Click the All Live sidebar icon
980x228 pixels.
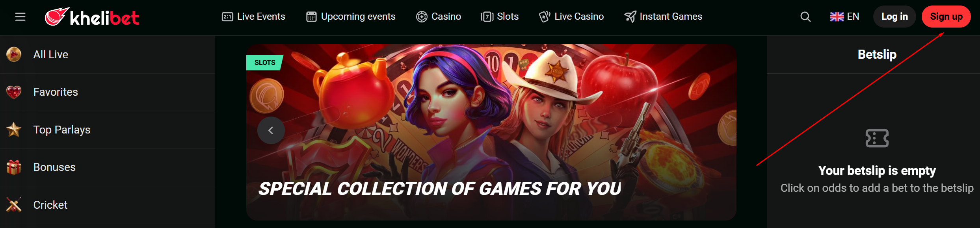point(14,54)
